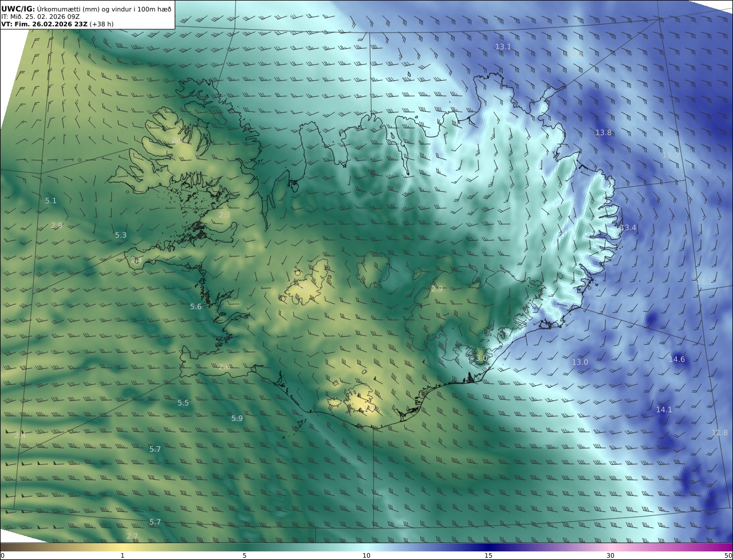The height and width of the screenshot is (560, 733).
Task: Click the colorbar tick label 10
Action: tap(366, 555)
